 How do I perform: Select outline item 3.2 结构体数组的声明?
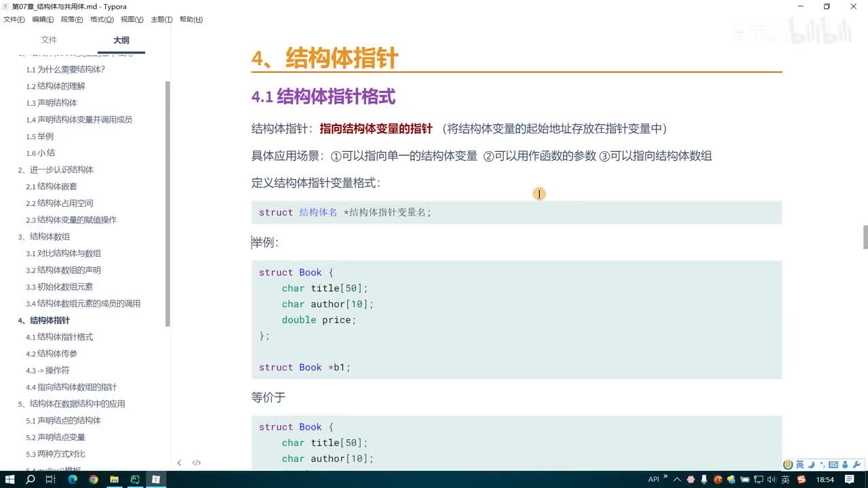[64, 270]
